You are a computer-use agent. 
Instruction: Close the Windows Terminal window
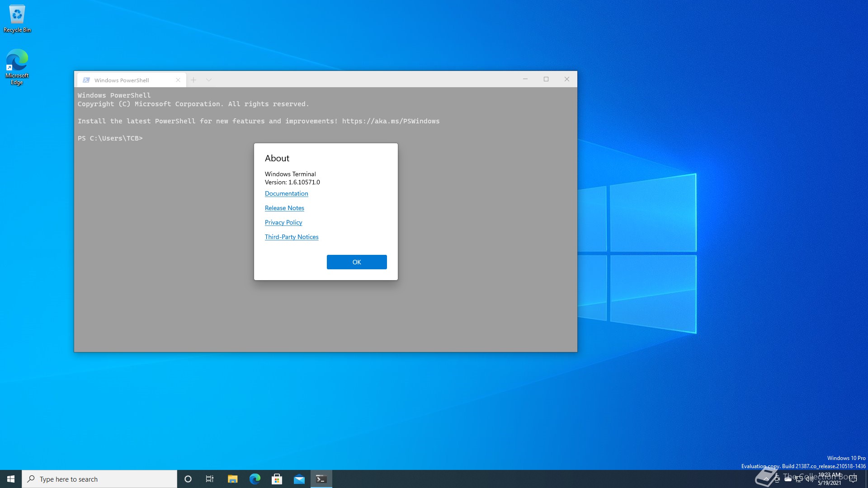pos(567,79)
